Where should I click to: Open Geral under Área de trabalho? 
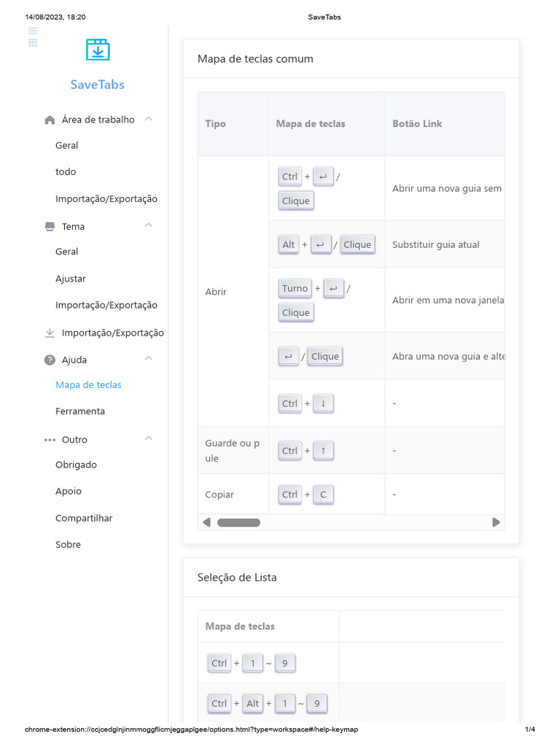coord(66,145)
